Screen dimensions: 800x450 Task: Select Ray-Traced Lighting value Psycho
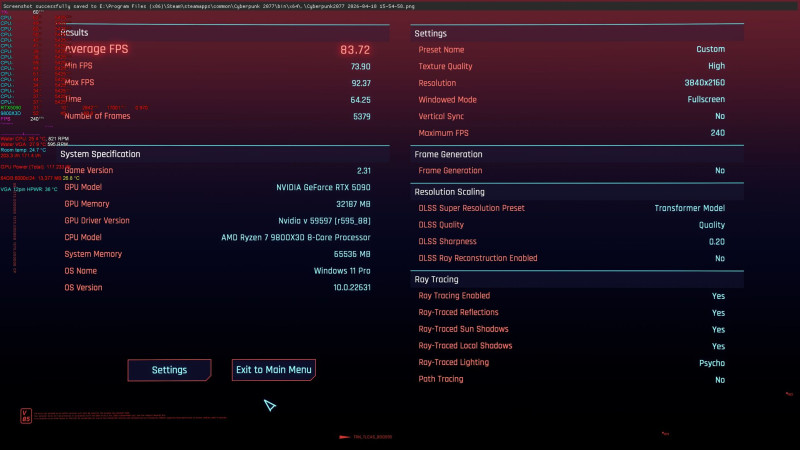712,363
